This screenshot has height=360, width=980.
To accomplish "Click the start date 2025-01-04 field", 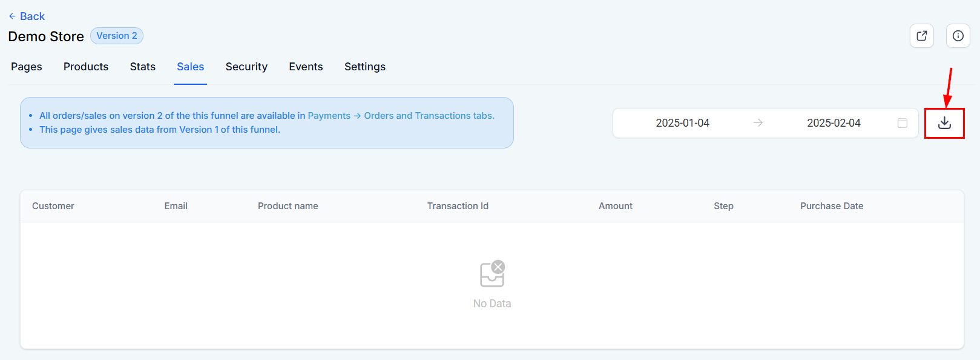I will click(x=682, y=123).
